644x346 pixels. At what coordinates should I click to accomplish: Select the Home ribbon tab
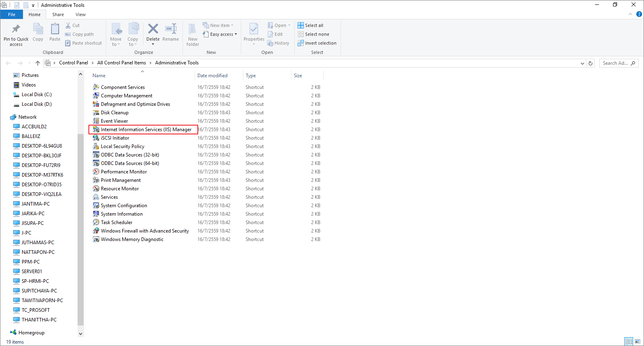click(35, 14)
